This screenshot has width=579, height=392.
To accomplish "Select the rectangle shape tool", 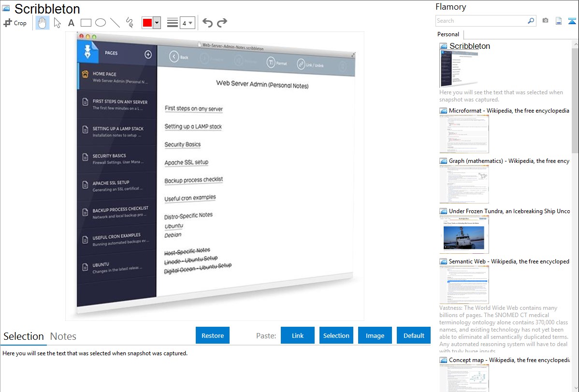I will point(86,23).
